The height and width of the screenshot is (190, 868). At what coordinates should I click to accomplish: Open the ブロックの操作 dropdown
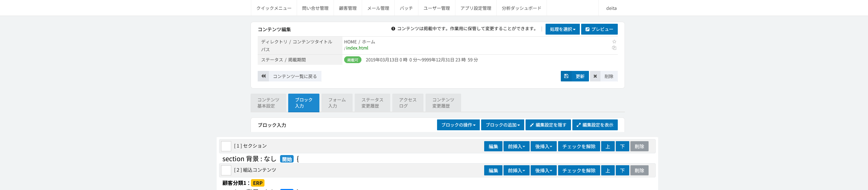tap(458, 125)
